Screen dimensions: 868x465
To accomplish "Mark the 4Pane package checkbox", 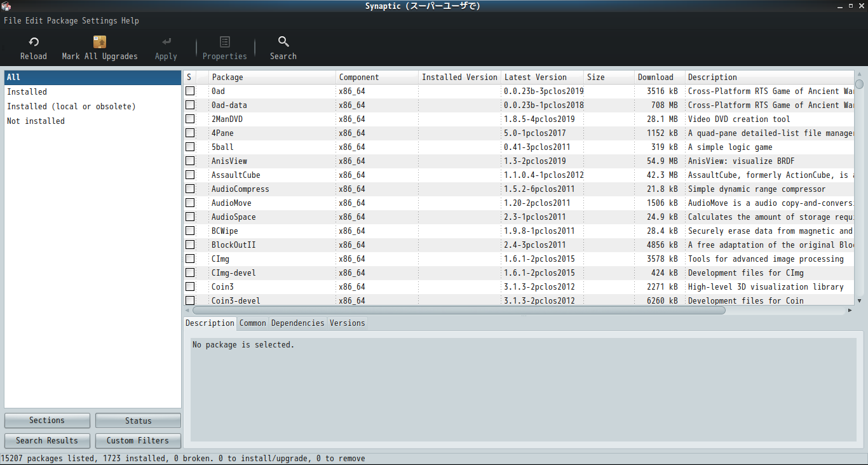I will [190, 133].
